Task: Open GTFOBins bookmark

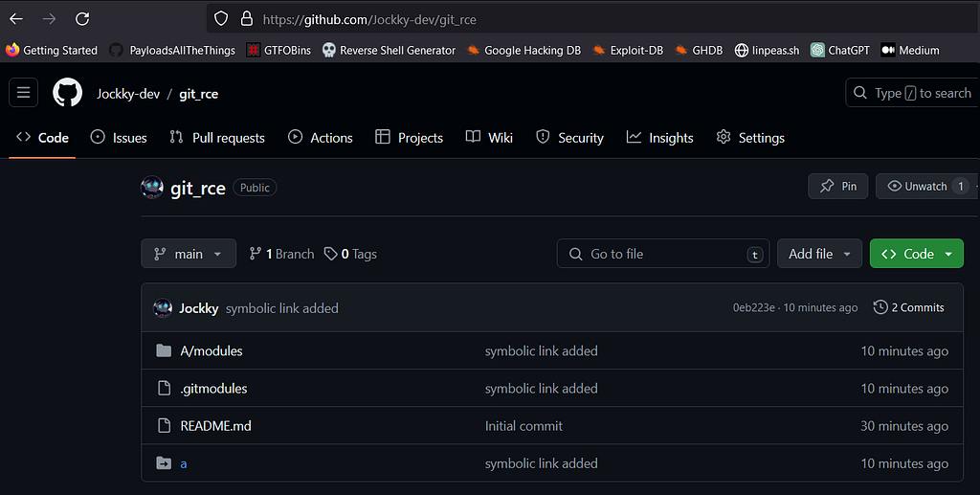Action: tap(278, 50)
